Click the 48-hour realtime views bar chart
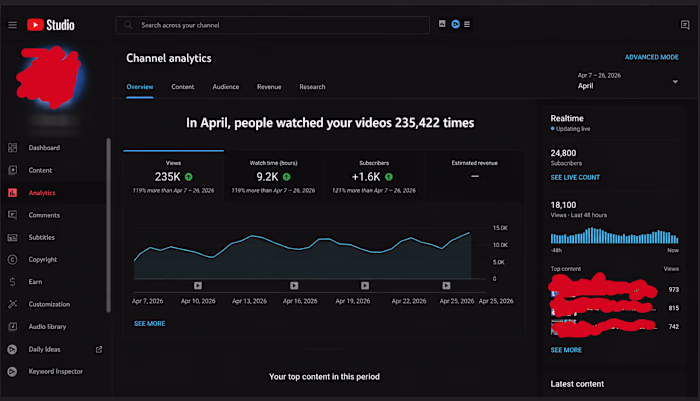The height and width of the screenshot is (401, 700). tap(614, 235)
